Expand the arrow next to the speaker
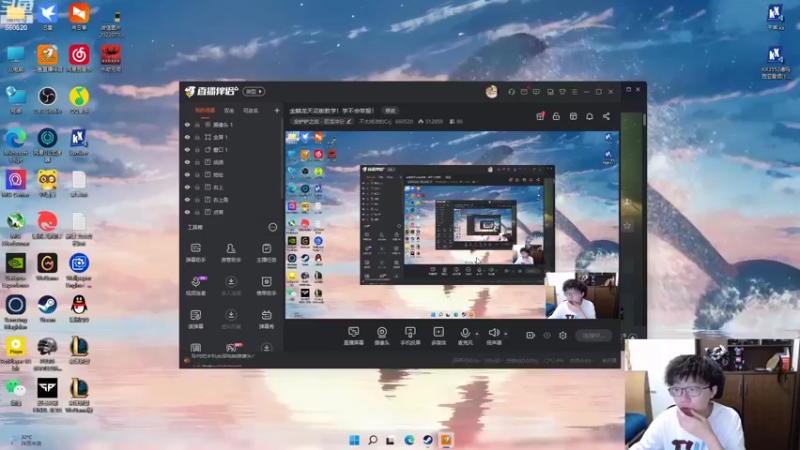Viewport: 800px width, 450px height. pos(506,334)
